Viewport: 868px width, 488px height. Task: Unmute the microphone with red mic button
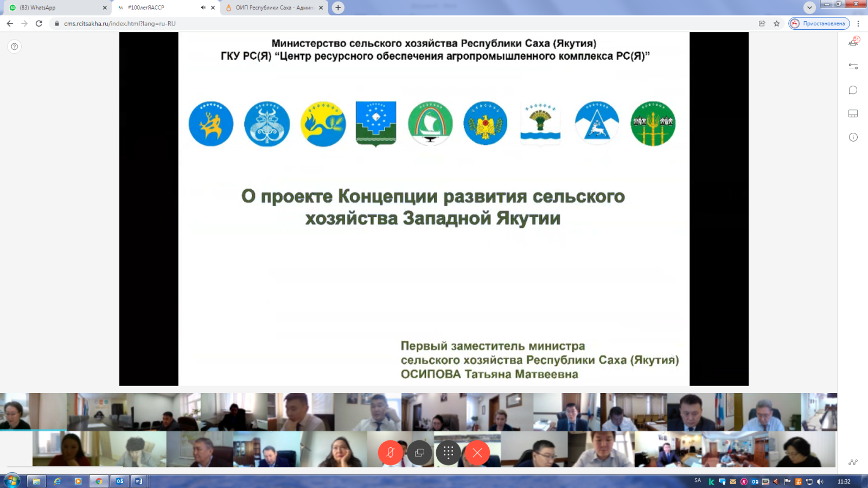390,453
